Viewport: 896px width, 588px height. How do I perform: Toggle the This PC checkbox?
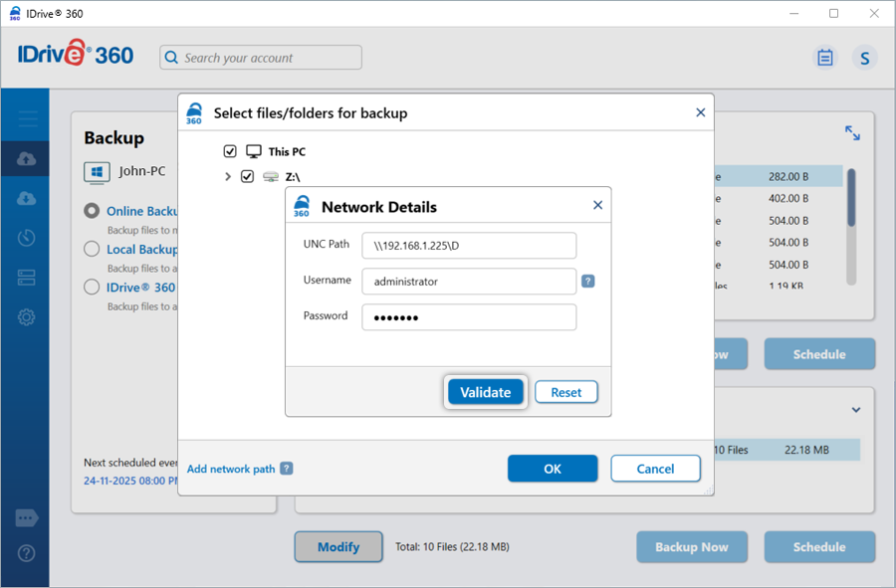point(230,151)
